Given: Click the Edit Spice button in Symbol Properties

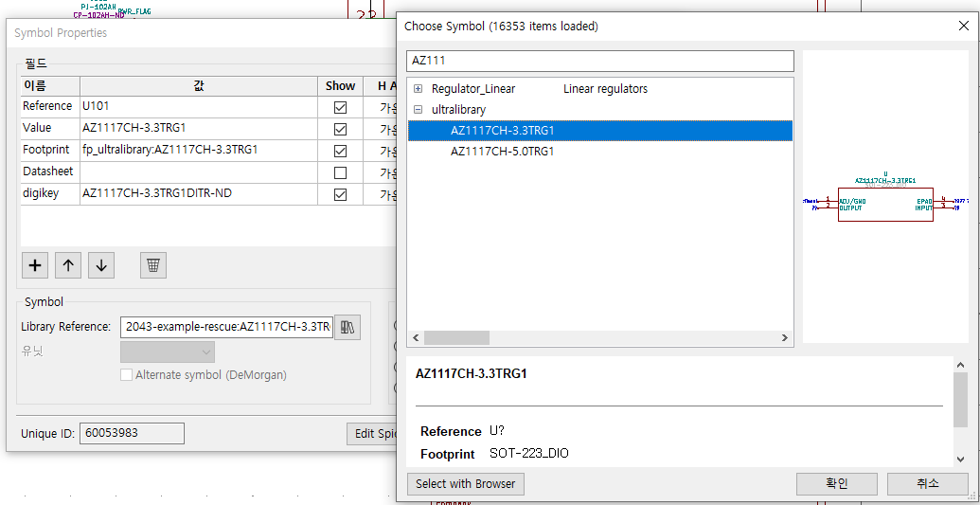Looking at the screenshot, I should coord(372,433).
